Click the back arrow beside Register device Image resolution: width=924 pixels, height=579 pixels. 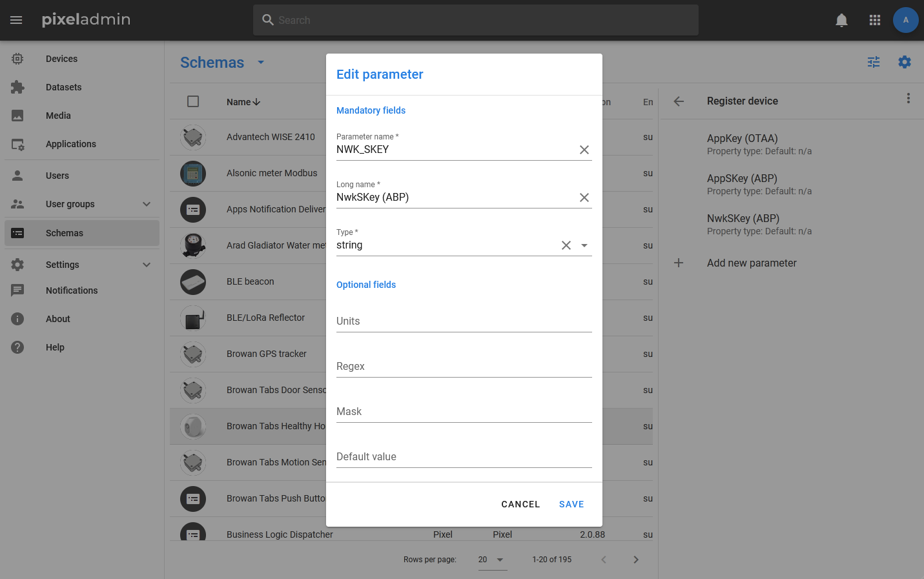point(679,101)
